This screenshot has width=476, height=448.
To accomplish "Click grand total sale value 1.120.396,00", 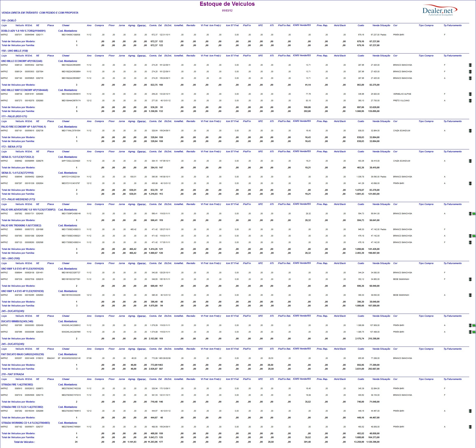I will 373,442.
